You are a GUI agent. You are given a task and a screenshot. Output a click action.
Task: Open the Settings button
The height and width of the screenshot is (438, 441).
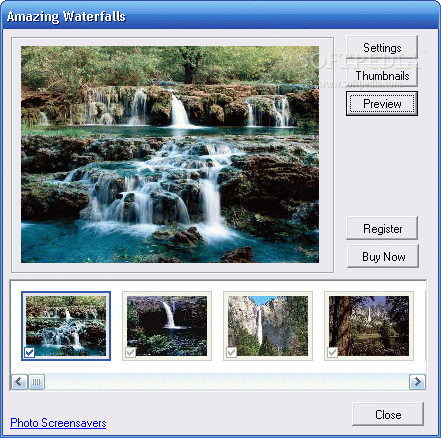coord(382,48)
